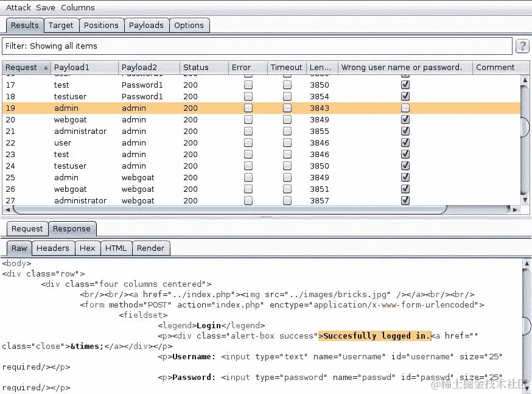Toggle Timeout checkbox in row 19
Image resolution: width=532 pixels, height=394 pixels.
coord(287,108)
